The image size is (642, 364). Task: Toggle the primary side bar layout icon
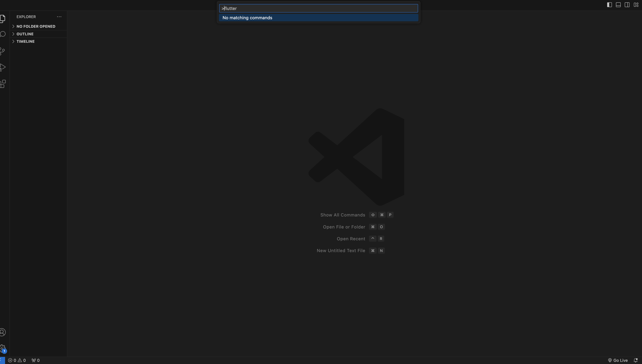(x=610, y=5)
